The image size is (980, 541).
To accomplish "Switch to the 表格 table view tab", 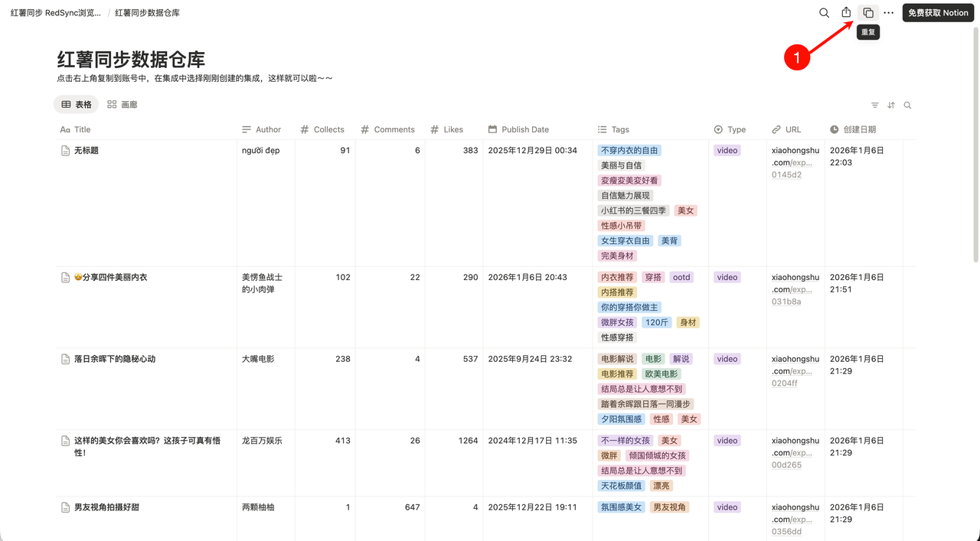I will click(x=76, y=105).
